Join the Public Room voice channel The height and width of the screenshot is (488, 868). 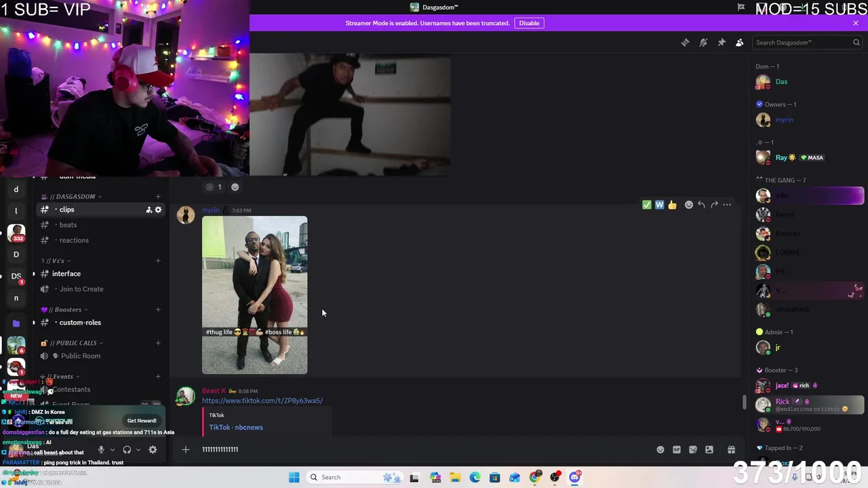tap(100, 356)
